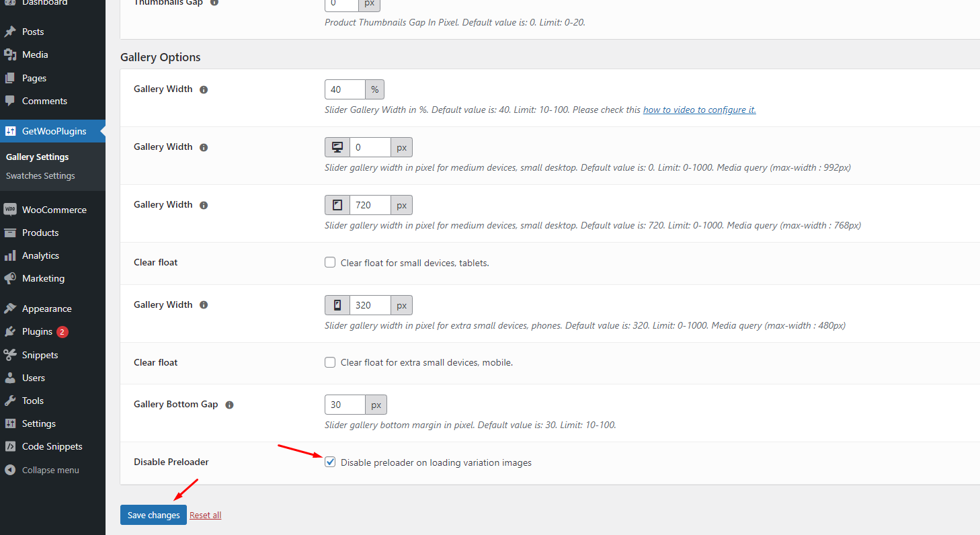
Task: Click Reset all link
Action: point(205,516)
